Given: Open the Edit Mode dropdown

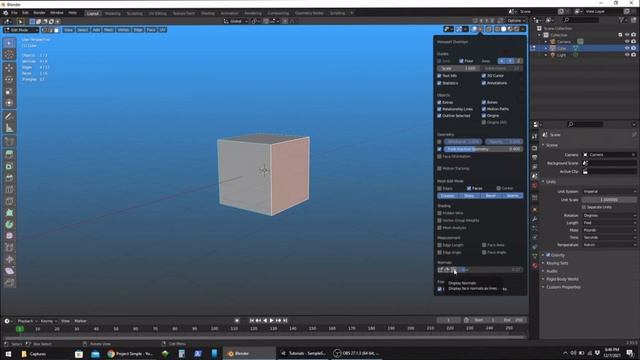Looking at the screenshot, I should point(21,30).
